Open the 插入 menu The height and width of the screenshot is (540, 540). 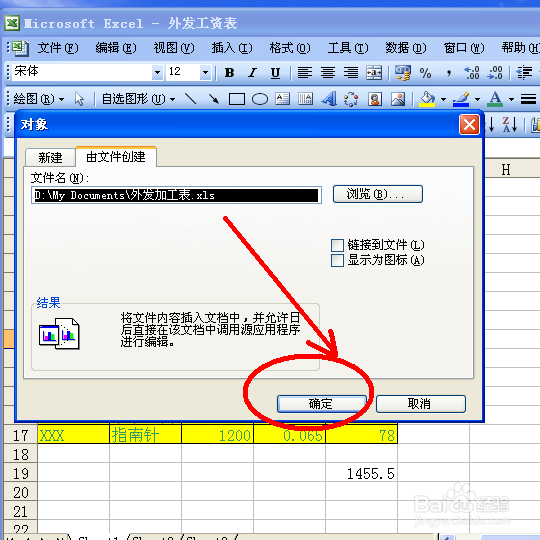pyautogui.click(x=232, y=48)
